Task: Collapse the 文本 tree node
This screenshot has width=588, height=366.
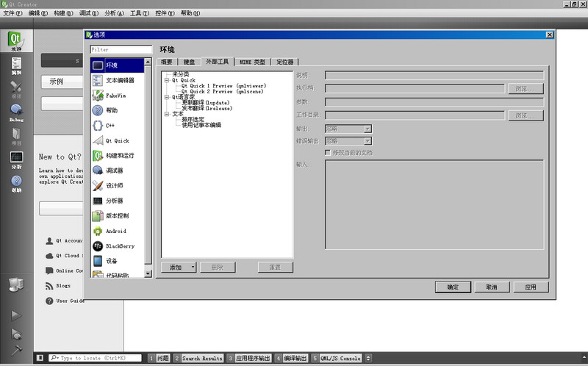Action: (x=167, y=114)
